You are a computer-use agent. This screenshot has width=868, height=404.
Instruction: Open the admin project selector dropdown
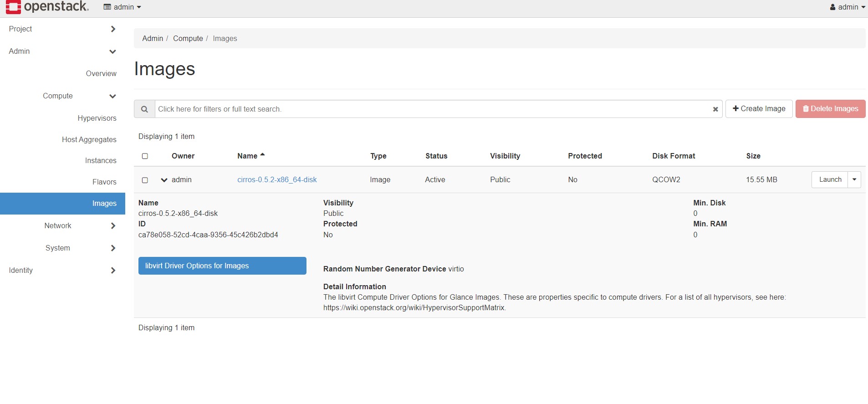click(123, 7)
